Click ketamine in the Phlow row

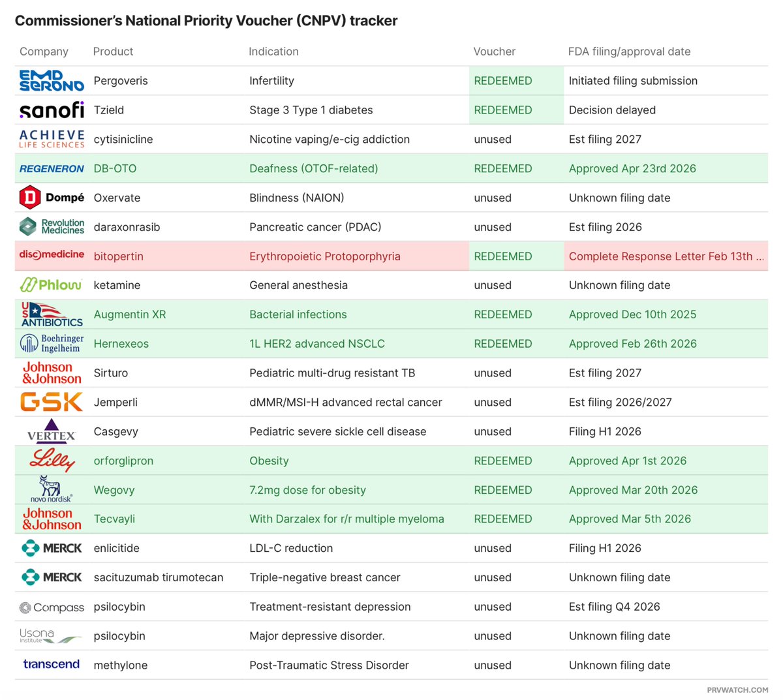[x=117, y=285]
